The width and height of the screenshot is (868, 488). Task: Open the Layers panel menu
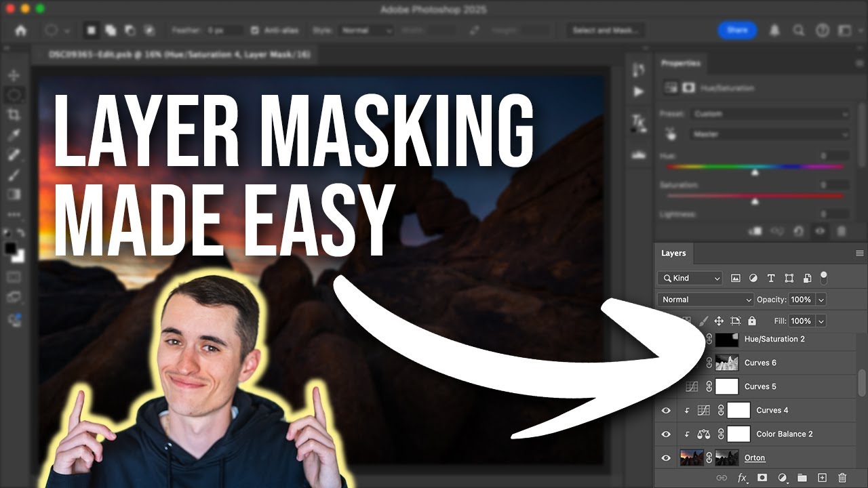click(860, 253)
